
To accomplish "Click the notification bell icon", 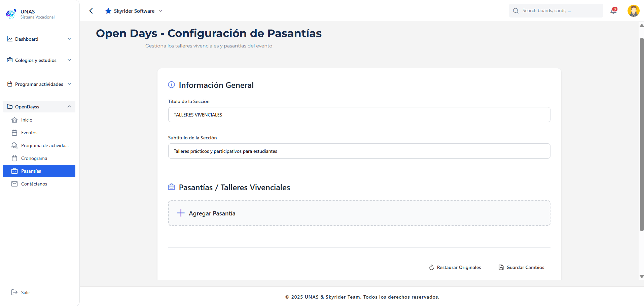I will pyautogui.click(x=613, y=11).
